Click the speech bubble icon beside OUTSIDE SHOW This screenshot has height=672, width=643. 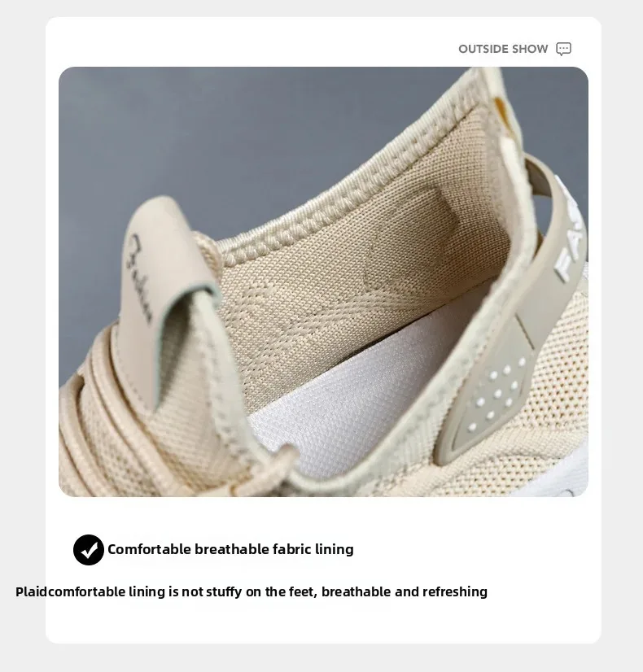[x=563, y=49]
